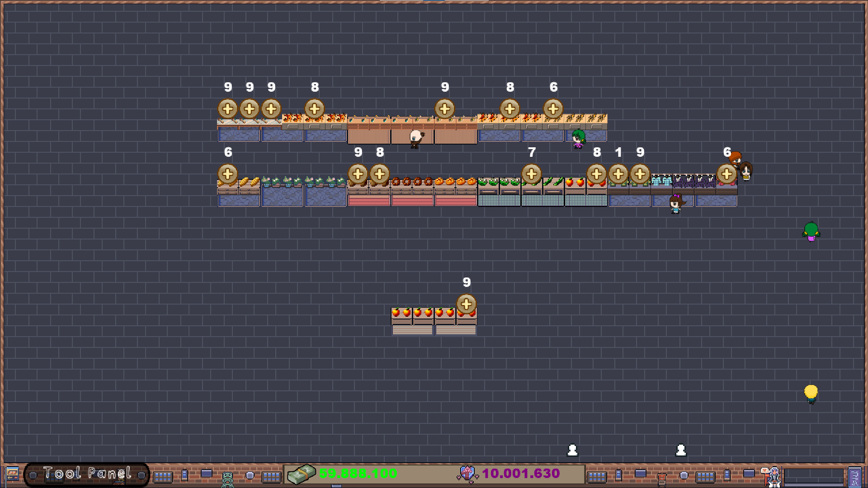Click the green-haired shopkeeper by the stalls
The width and height of the screenshot is (868, 488).
point(580,136)
